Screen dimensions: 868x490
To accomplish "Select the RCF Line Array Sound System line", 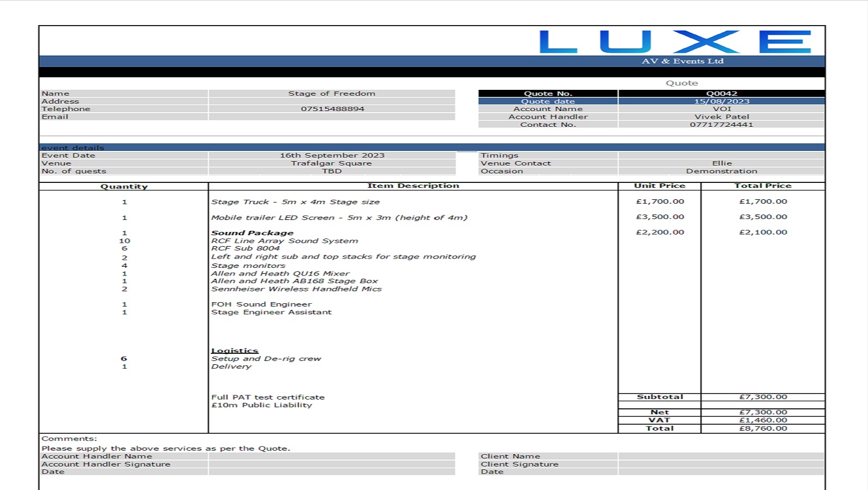I will point(284,241).
